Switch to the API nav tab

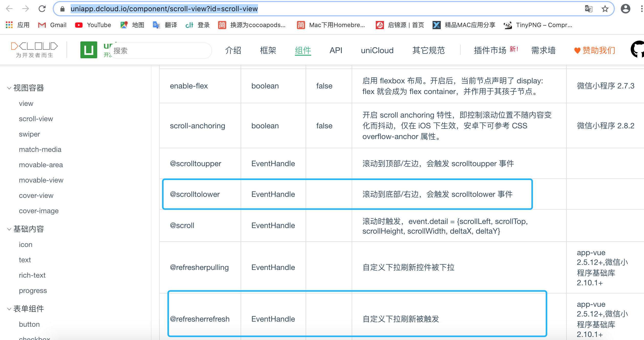coord(336,50)
